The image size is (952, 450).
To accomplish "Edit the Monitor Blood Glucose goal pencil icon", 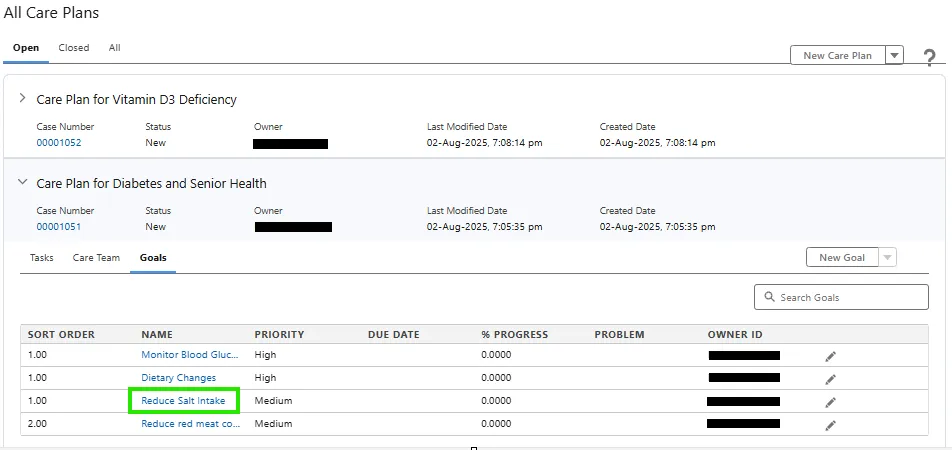I will tap(830, 356).
